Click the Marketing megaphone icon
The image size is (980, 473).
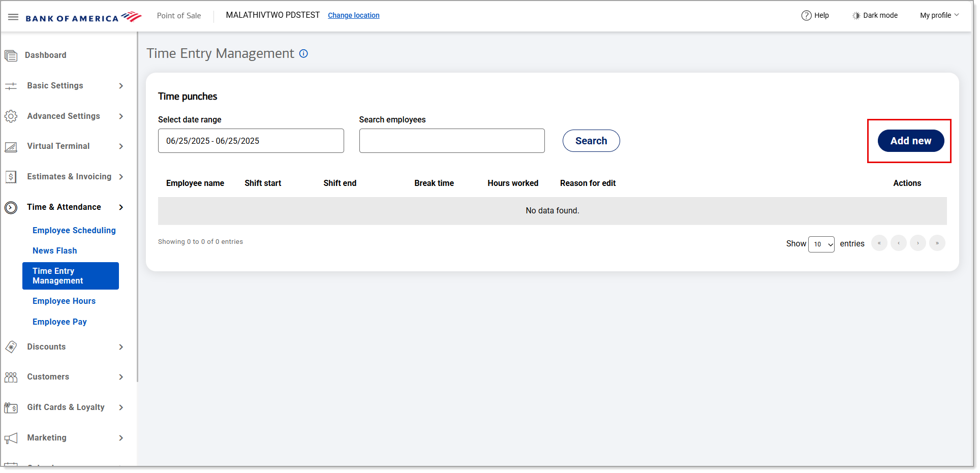[x=11, y=438]
